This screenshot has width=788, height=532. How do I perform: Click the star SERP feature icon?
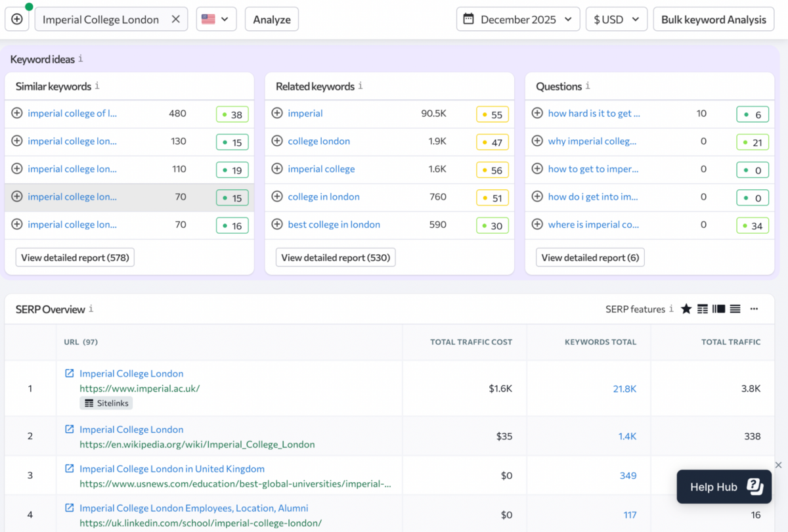[686, 309]
